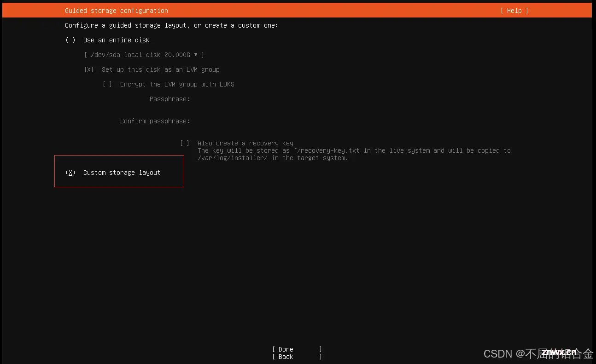
Task: Open the Help menu in header
Action: coord(514,11)
